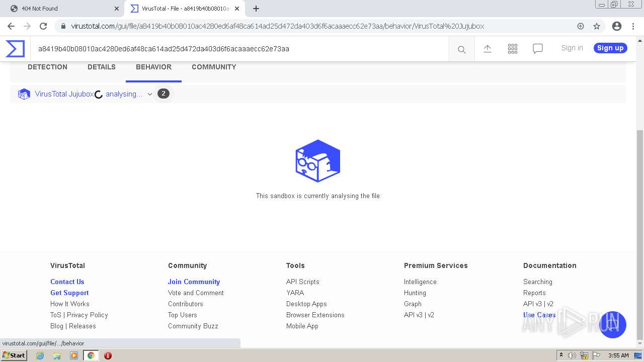Switch to the DETAILS tab
This screenshot has height=362, width=644.
pos(102,67)
